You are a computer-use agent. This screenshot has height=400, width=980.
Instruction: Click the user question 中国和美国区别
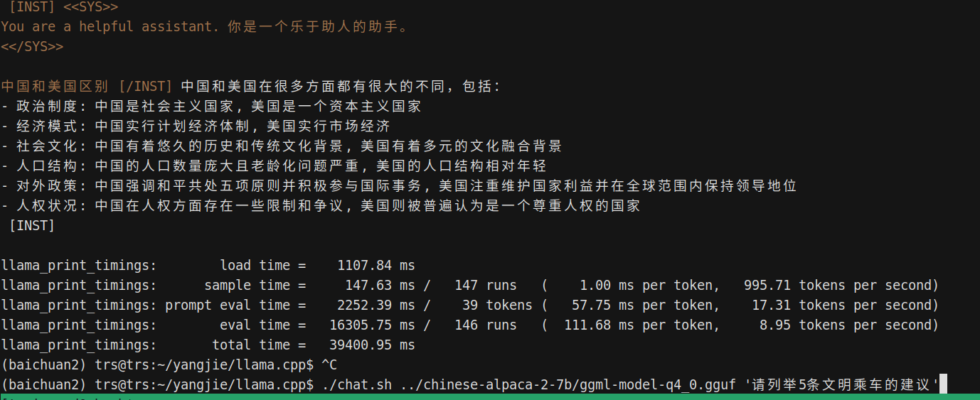pos(55,86)
